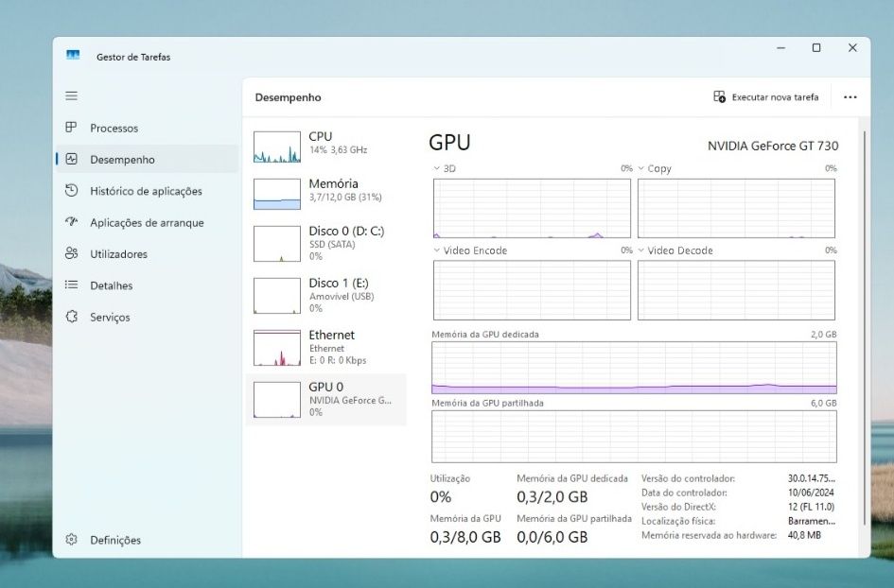Switch to Utilizadores page
This screenshot has height=588, width=894.
(147, 253)
